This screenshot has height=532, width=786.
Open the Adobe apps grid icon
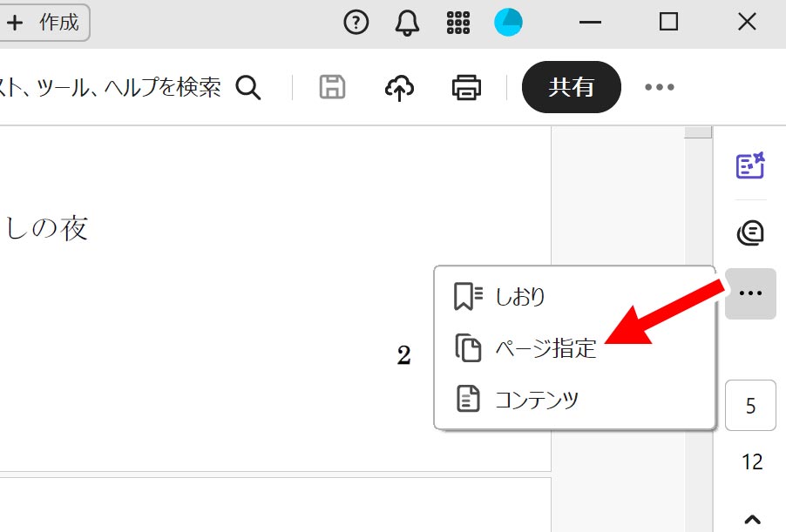(x=457, y=22)
